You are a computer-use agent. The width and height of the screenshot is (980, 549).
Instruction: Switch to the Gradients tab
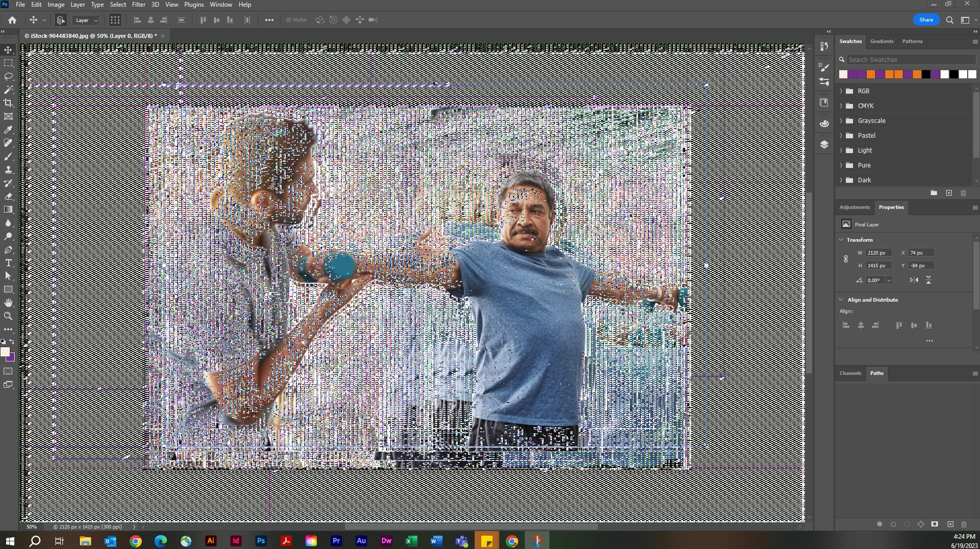[x=882, y=41]
